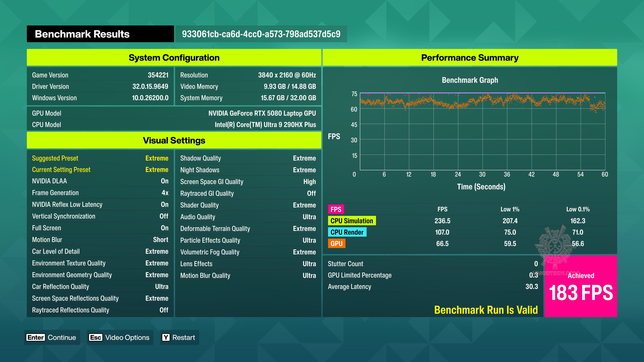Click Frame Generation 4x value
This screenshot has height=362, width=644.
[165, 193]
